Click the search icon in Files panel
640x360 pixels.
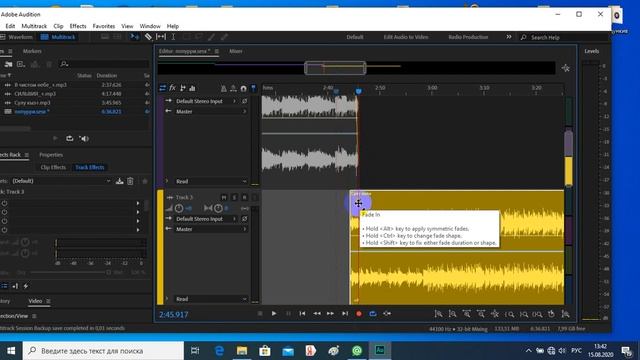64,64
